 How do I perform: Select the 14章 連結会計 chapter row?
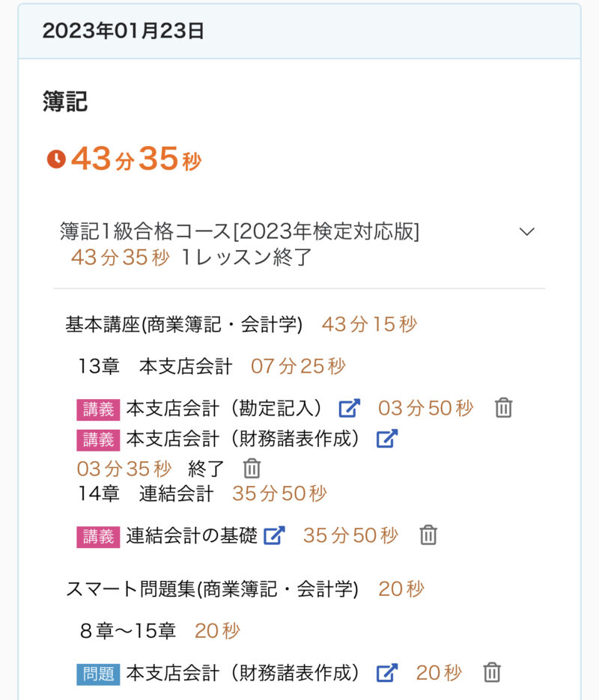pyautogui.click(x=146, y=493)
